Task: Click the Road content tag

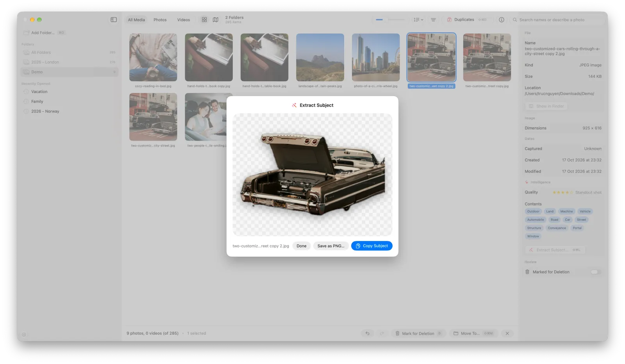Action: [x=554, y=219]
